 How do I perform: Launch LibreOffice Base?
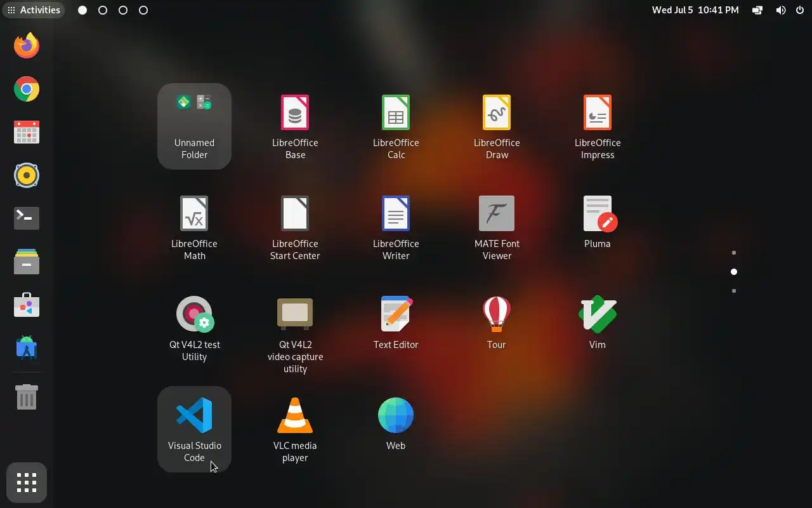pos(295,126)
